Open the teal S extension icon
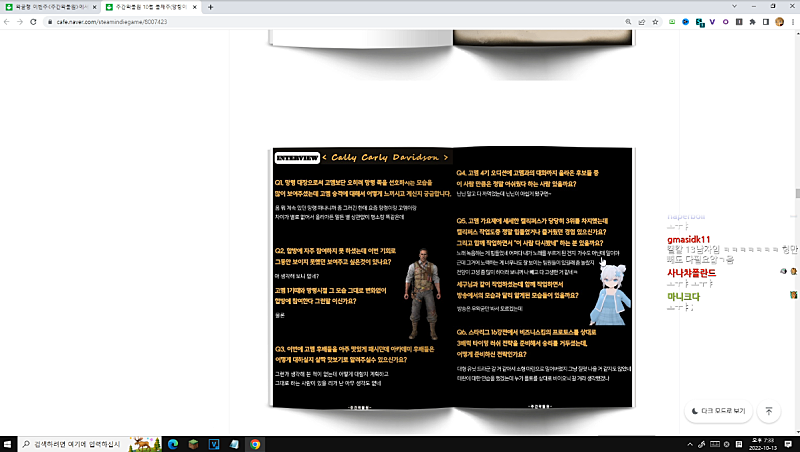 [699, 22]
